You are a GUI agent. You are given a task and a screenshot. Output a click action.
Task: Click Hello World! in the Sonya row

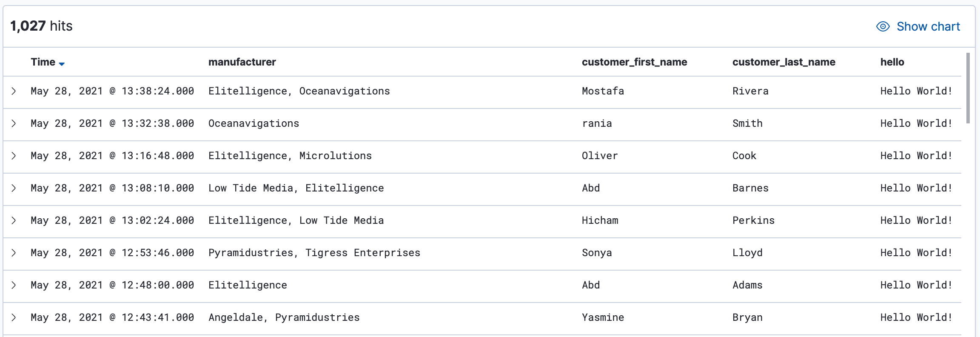click(916, 253)
